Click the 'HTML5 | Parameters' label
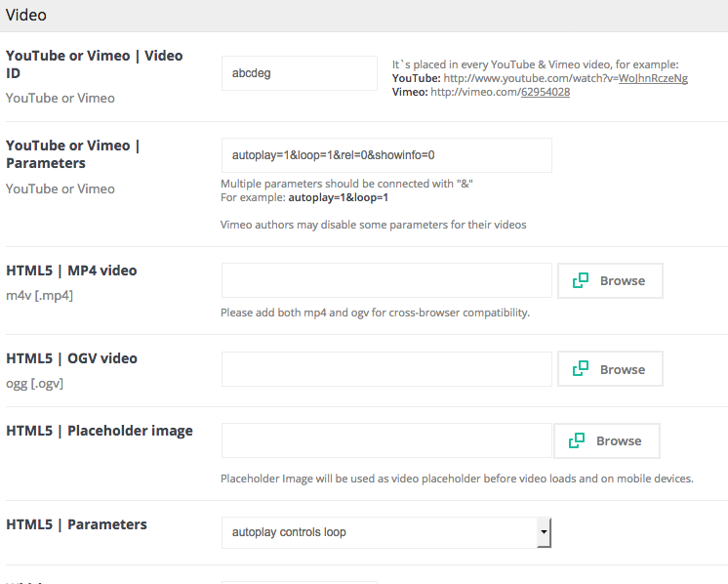The height and width of the screenshot is (584, 728). click(76, 524)
